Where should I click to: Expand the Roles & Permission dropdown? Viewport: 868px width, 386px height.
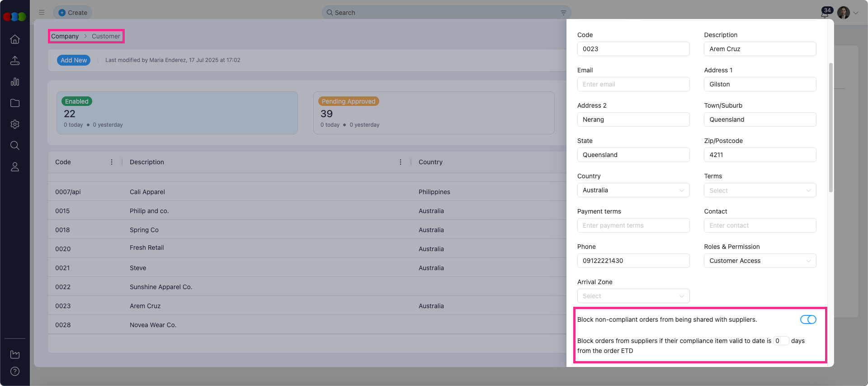click(759, 261)
